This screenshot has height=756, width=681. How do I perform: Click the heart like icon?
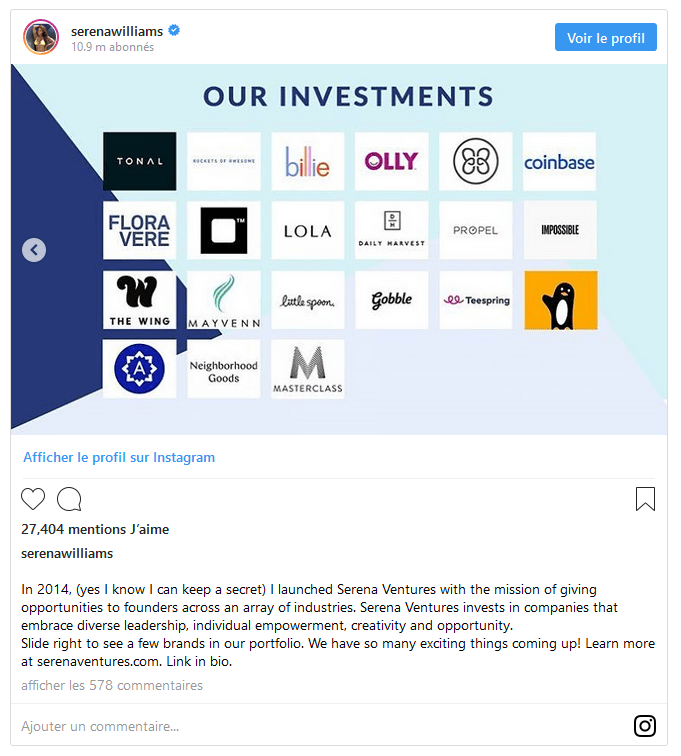[33, 499]
